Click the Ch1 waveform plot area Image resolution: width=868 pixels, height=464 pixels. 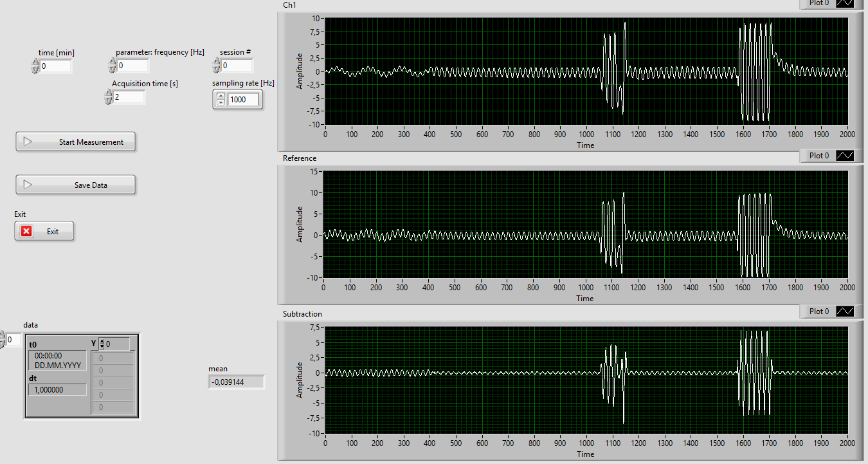[x=586, y=71]
